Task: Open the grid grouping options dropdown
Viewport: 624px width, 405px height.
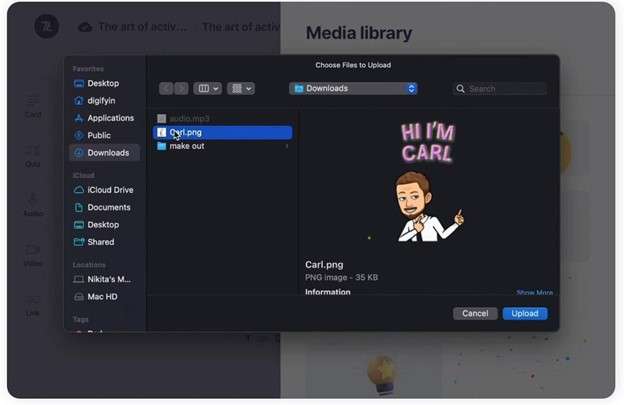Action: 241,88
